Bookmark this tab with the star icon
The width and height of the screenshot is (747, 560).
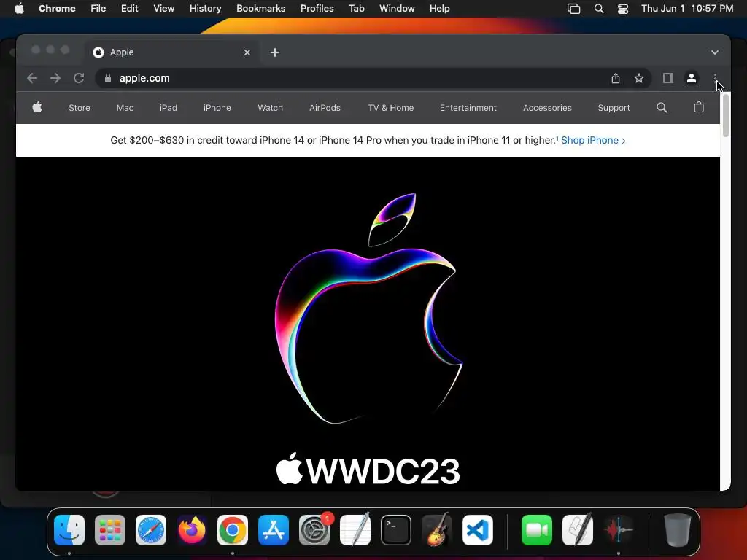coord(639,78)
